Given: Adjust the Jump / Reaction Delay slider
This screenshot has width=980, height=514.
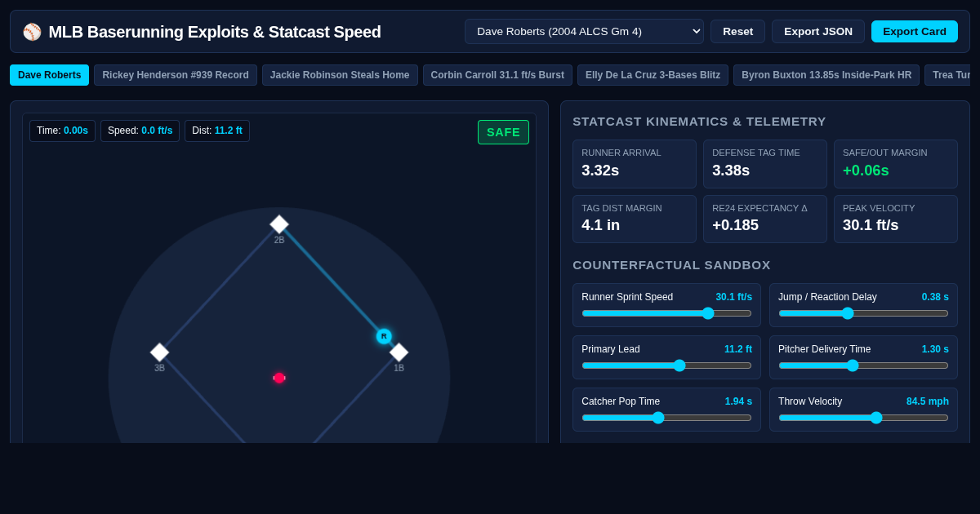Looking at the screenshot, I should 863,313.
